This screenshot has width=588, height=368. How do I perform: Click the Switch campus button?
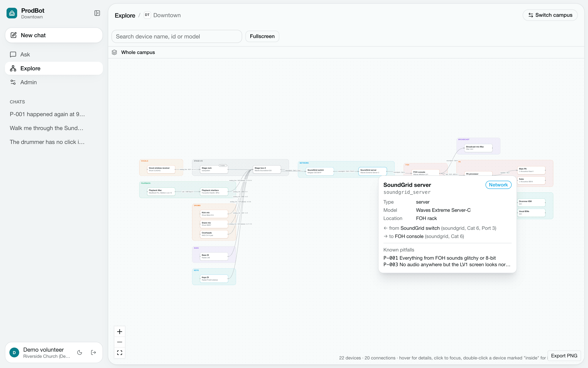pos(550,15)
